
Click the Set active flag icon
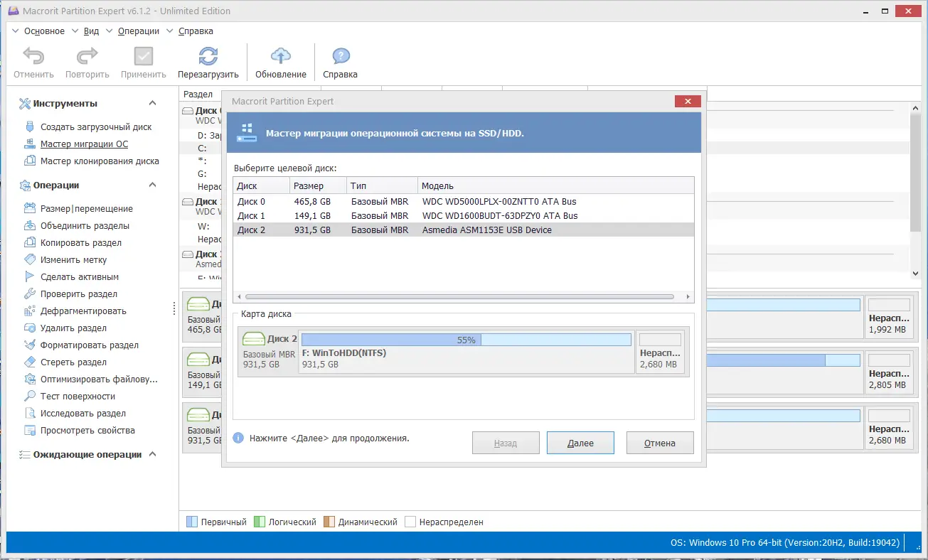[x=29, y=277]
